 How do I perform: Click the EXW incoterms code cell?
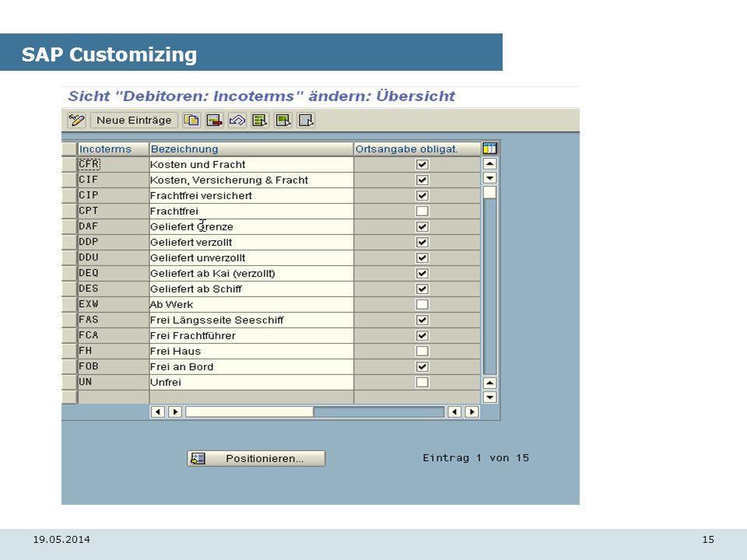pyautogui.click(x=114, y=304)
